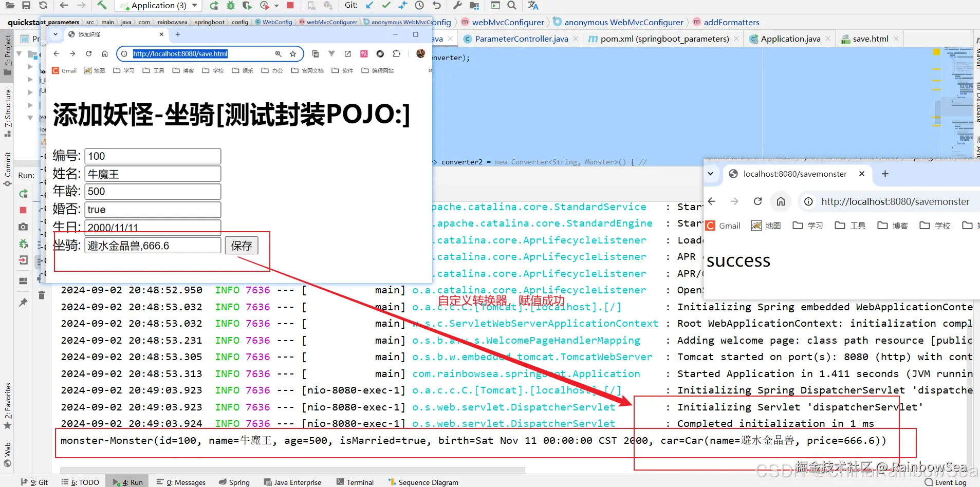The width and height of the screenshot is (980, 487).
Task: Close the Application.java editor tab
Action: [827, 39]
